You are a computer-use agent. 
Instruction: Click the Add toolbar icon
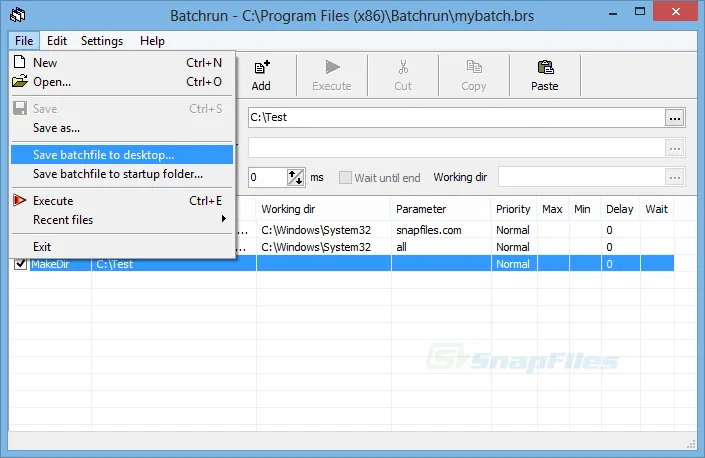click(262, 68)
